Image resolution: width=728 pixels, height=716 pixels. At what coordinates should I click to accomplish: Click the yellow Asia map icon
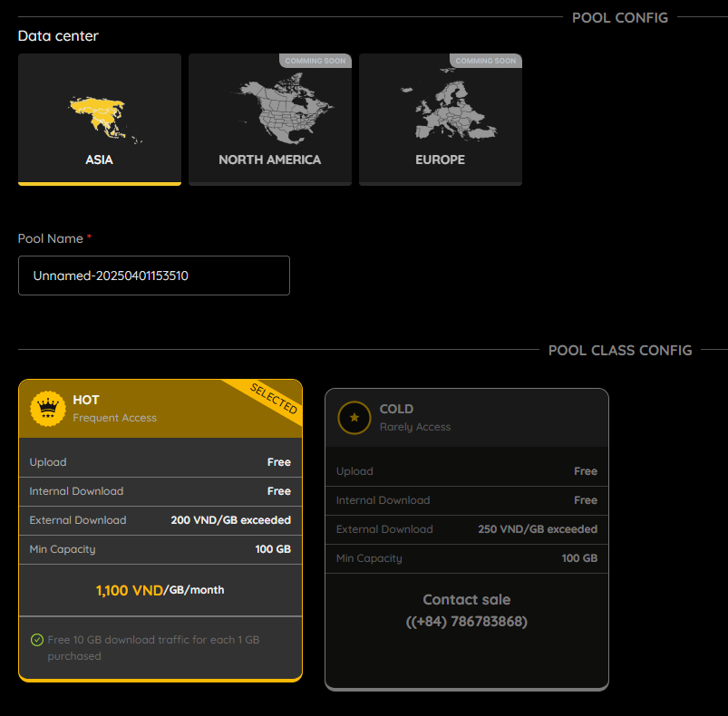tap(104, 120)
